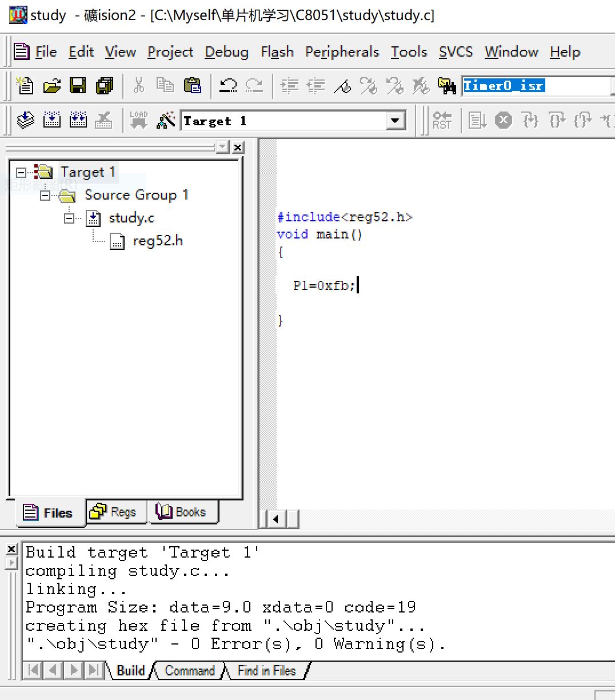Click the Build target icon

point(52,120)
